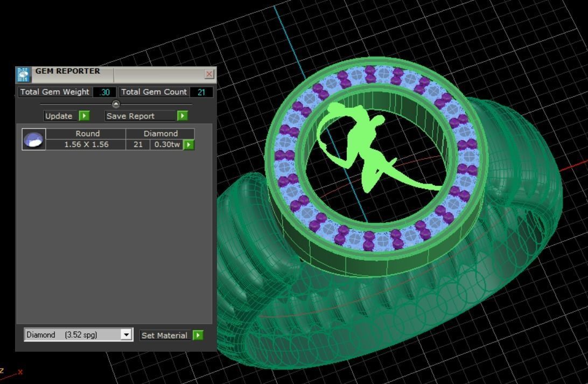Click the 1.56 X 1.56 size cell
Image resolution: width=588 pixels, height=384 pixels.
coord(86,145)
